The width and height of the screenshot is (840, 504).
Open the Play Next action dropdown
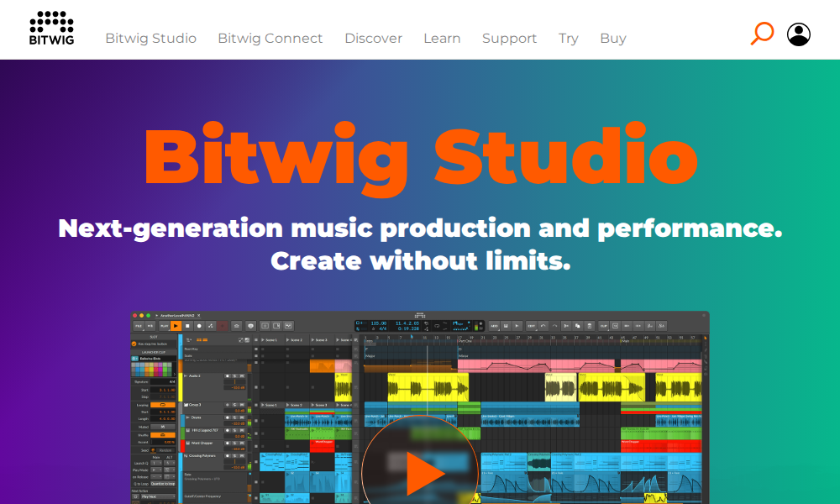(x=158, y=496)
